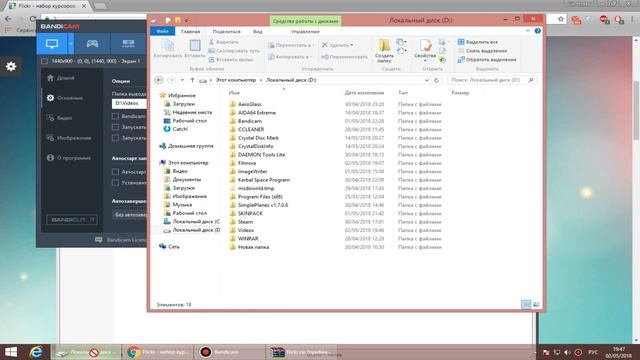Select Bandicam HDMI device recording mode icon

tap(128, 44)
